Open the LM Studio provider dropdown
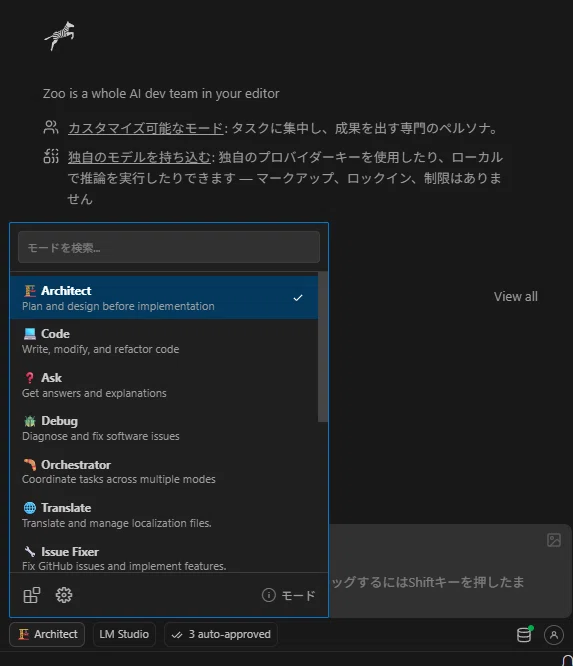Viewport: 573px width, 666px height. pyautogui.click(x=124, y=634)
